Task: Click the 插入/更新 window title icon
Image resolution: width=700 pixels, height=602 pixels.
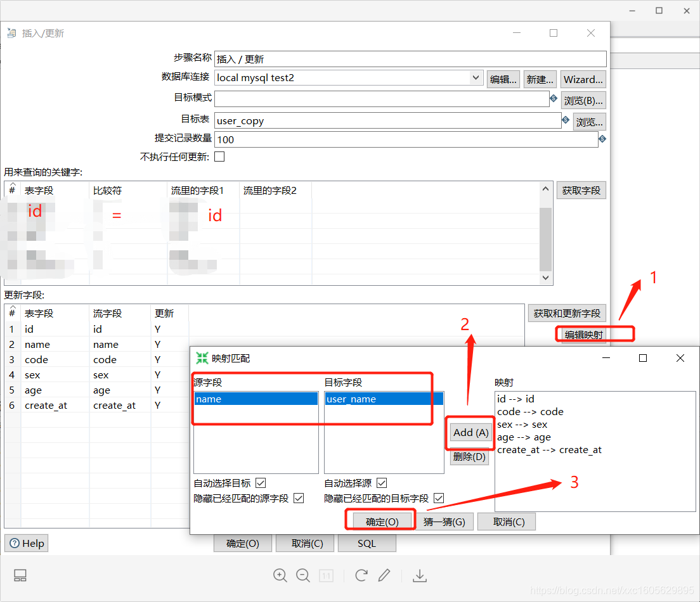Action: 11,33
